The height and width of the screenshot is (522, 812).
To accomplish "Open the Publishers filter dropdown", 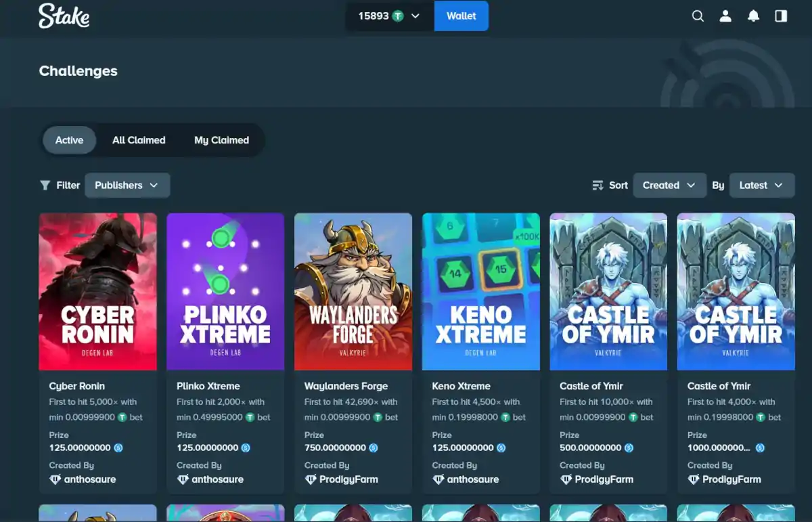I will click(x=127, y=186).
